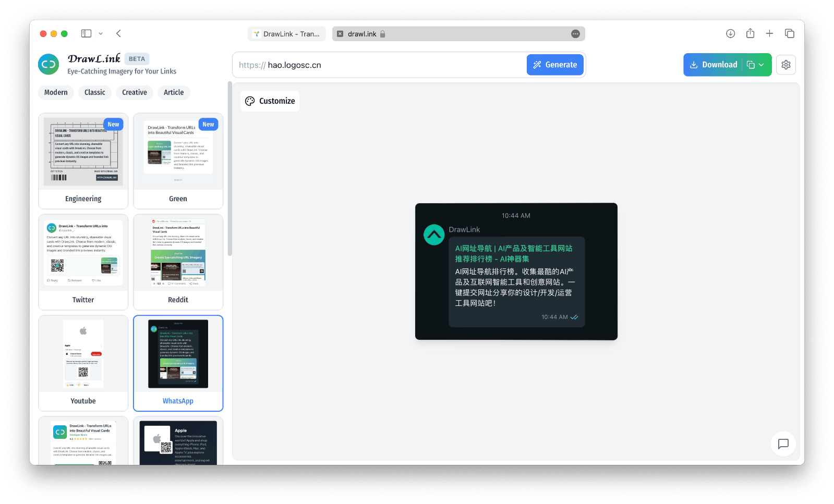834x504 pixels.
Task: Click the DrawLink sender name in preview
Action: (x=464, y=229)
